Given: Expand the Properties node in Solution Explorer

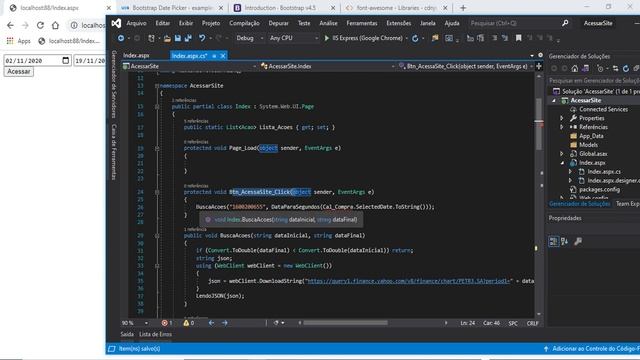Looking at the screenshot, I should tap(562, 118).
